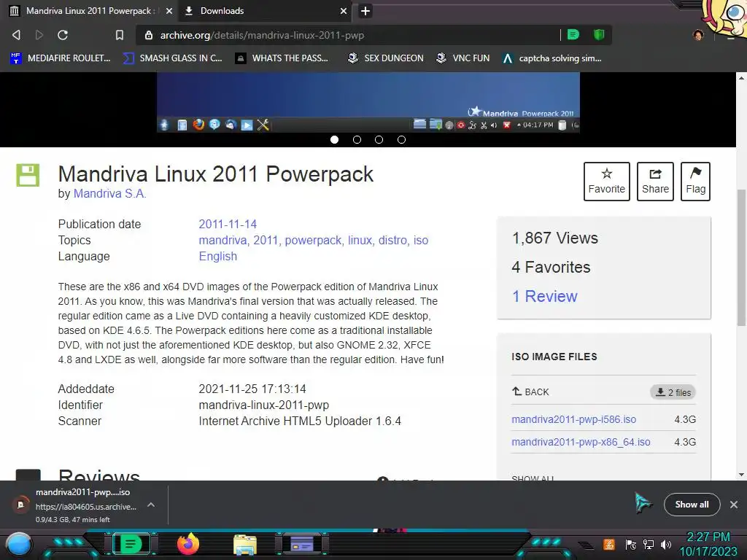Switch to the Downloads tab
This screenshot has width=747, height=560.
click(265, 11)
